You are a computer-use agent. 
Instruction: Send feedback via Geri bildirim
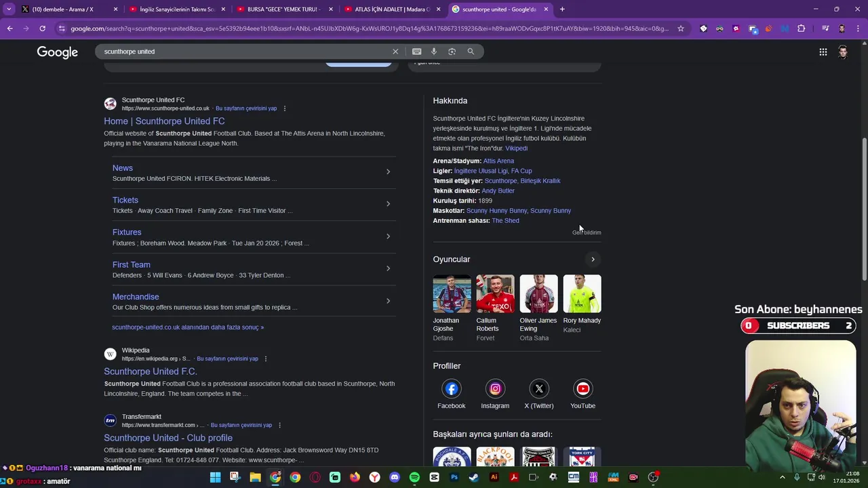587,232
